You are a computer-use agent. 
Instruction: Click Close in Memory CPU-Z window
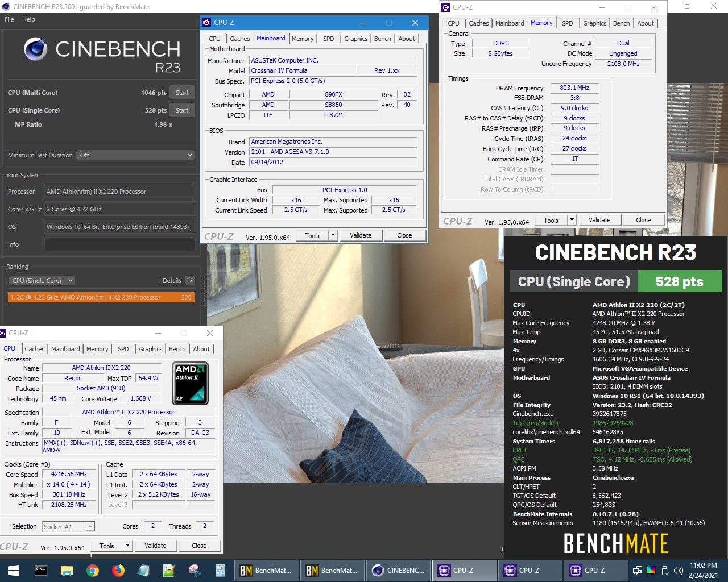pyautogui.click(x=643, y=220)
